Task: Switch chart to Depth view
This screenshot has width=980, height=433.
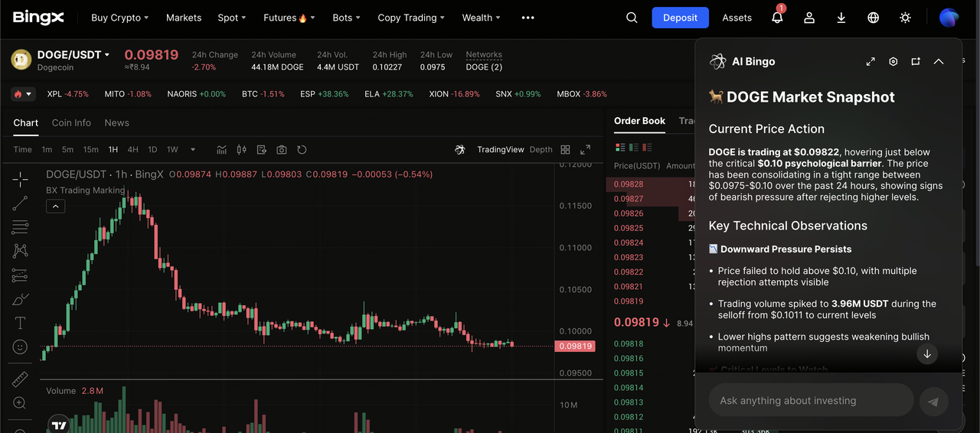Action: click(541, 150)
